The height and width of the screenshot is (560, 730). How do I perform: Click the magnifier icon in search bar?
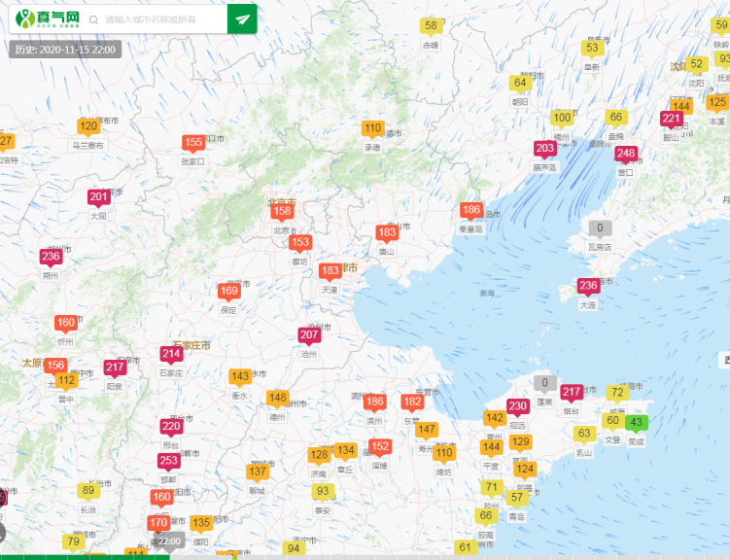[x=93, y=19]
